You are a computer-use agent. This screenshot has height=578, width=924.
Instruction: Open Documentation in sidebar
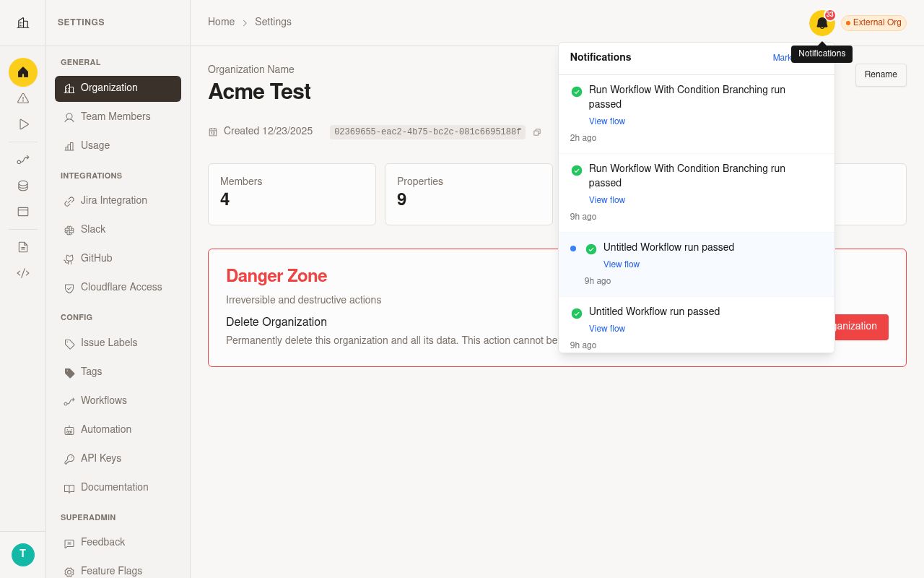tap(118, 487)
